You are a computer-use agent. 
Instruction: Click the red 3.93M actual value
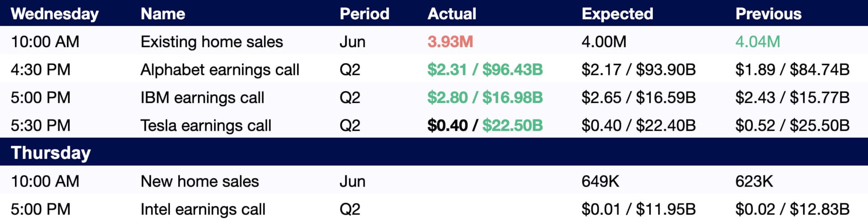pos(450,42)
